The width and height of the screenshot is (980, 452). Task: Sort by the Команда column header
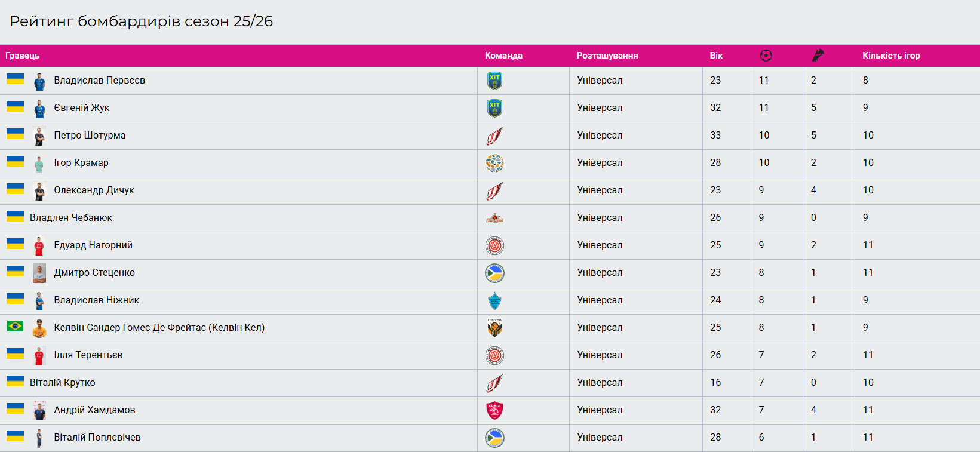[503, 56]
